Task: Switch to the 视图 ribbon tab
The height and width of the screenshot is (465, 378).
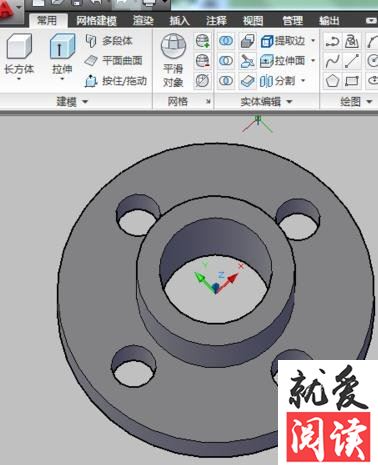Action: 253,21
